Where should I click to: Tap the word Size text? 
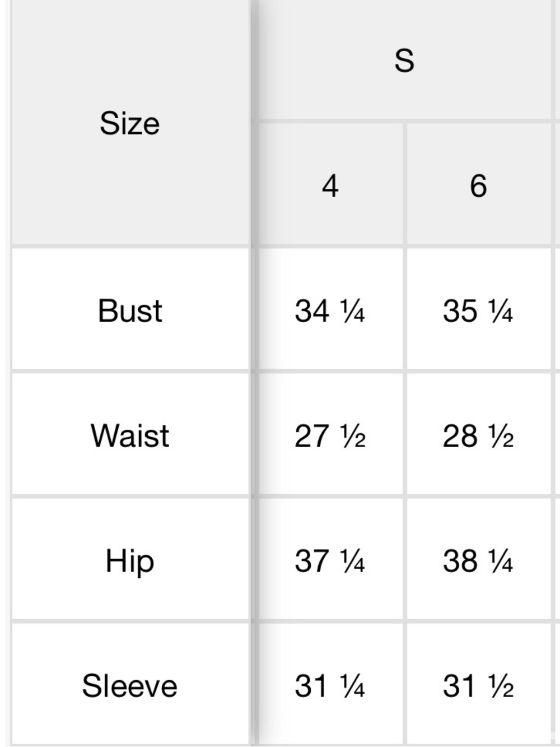click(130, 123)
